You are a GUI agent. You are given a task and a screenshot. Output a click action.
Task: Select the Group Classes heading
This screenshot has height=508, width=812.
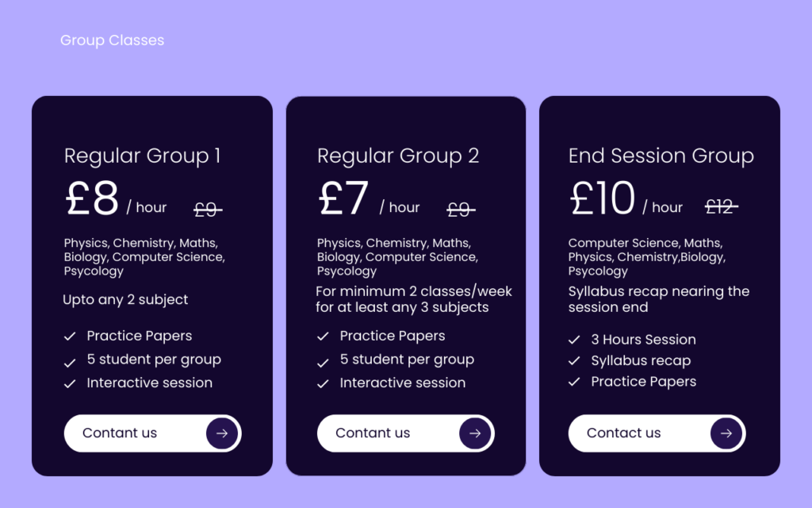pos(112,40)
